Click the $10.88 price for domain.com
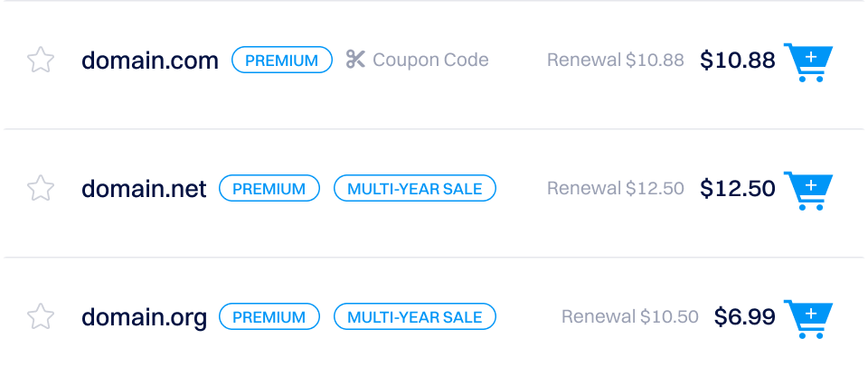Viewport: 868px width, 376px height. pyautogui.click(x=738, y=61)
